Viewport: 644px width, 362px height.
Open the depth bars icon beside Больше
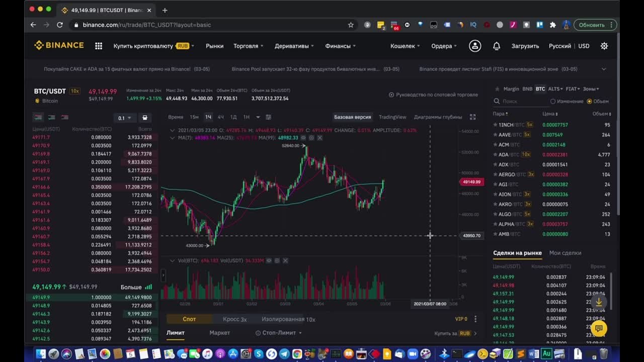point(148,287)
